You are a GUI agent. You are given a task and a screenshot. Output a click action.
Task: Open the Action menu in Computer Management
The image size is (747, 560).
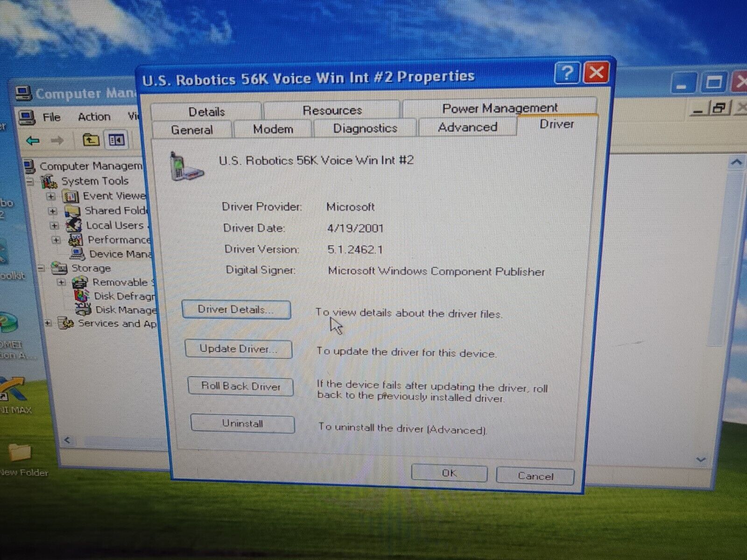tap(94, 117)
